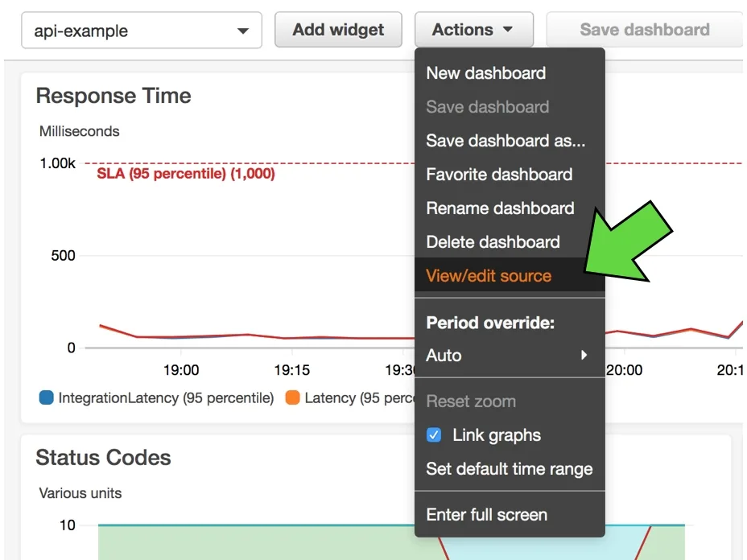The height and width of the screenshot is (560, 747).
Task: Open the api-example dashboard selector
Action: (142, 30)
